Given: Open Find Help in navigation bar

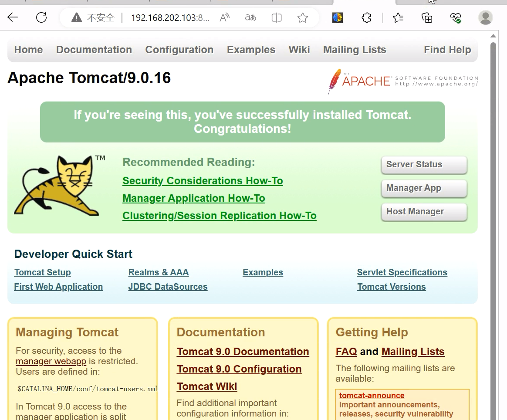Looking at the screenshot, I should click(447, 50).
